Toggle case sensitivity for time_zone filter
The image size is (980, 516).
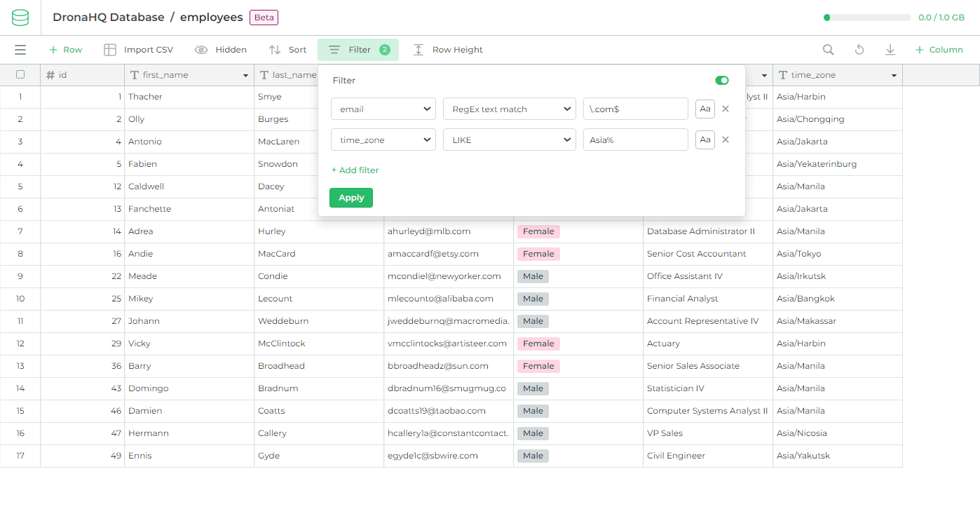click(705, 140)
